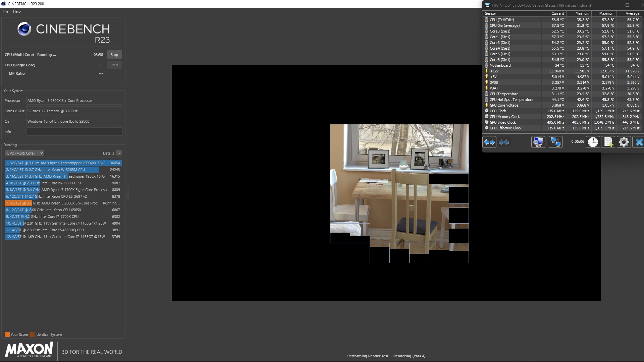Screen dimensions: 644x362
Task: Click the clock icon beside GPU Effective Clock
Action: (486, 128)
